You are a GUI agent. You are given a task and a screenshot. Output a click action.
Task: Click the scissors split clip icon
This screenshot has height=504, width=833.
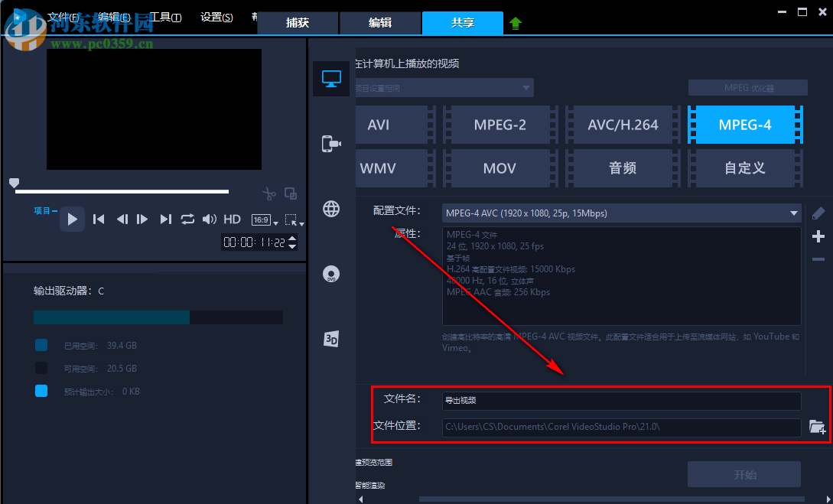(x=269, y=193)
